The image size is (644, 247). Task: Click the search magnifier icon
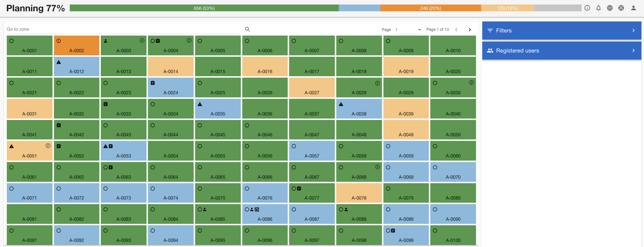point(247,29)
